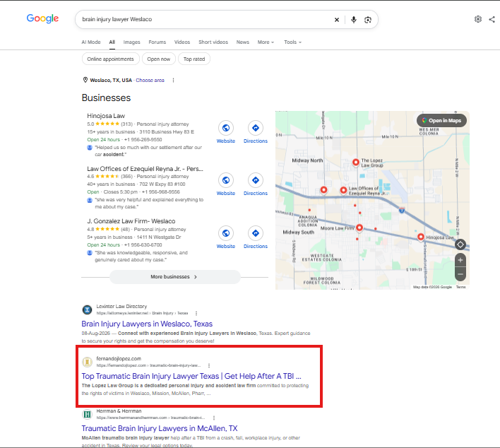This screenshot has height=448, width=500.
Task: Open Traumatic Brain Injury Lawyers in McAllen result
Action: tap(160, 428)
